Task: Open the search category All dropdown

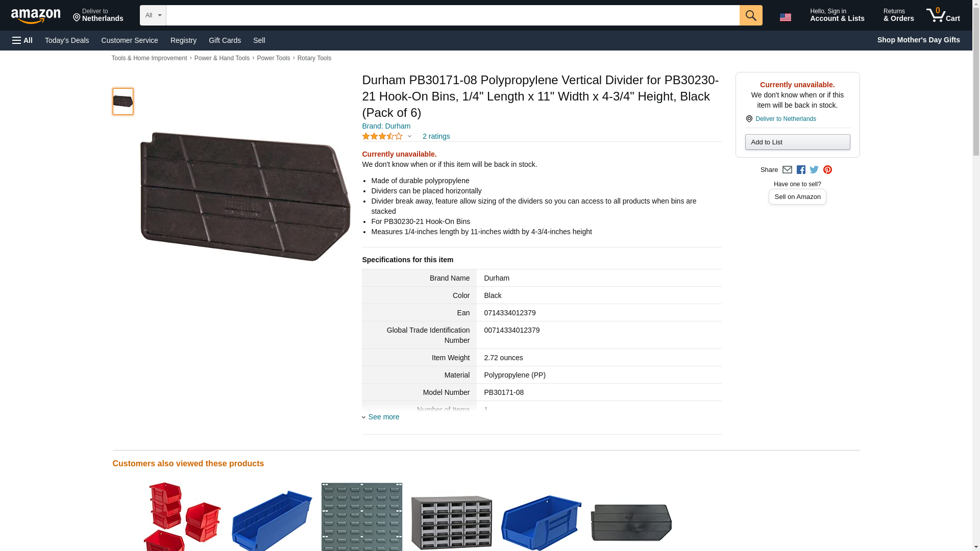Action: click(153, 15)
